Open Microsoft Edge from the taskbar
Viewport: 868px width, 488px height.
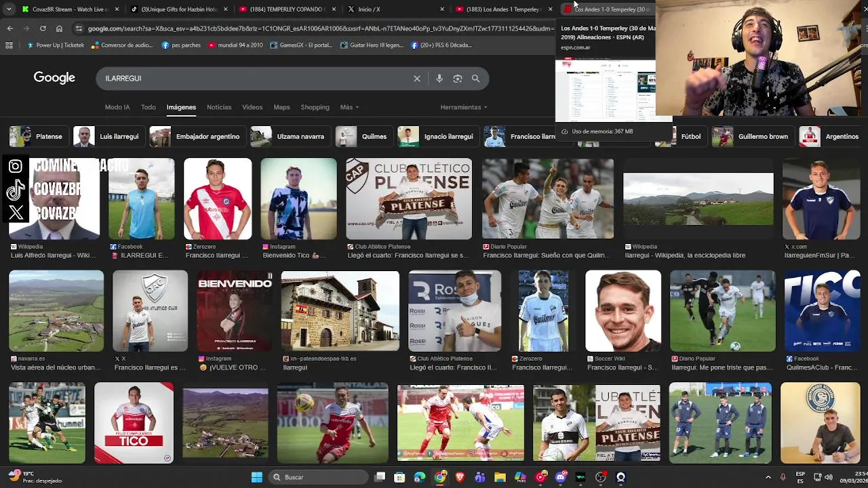(420, 477)
